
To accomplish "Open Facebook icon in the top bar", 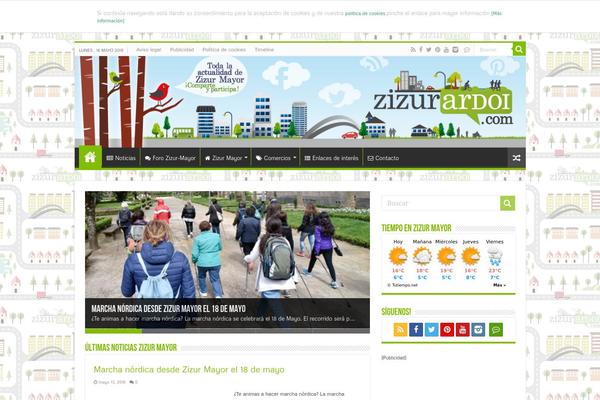I will click(x=421, y=50).
